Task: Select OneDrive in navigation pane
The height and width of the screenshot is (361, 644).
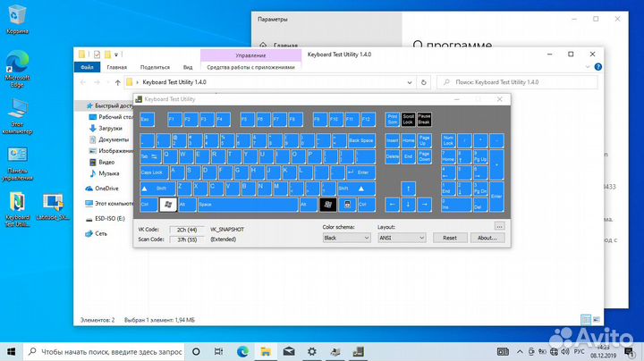Action: 102,189
